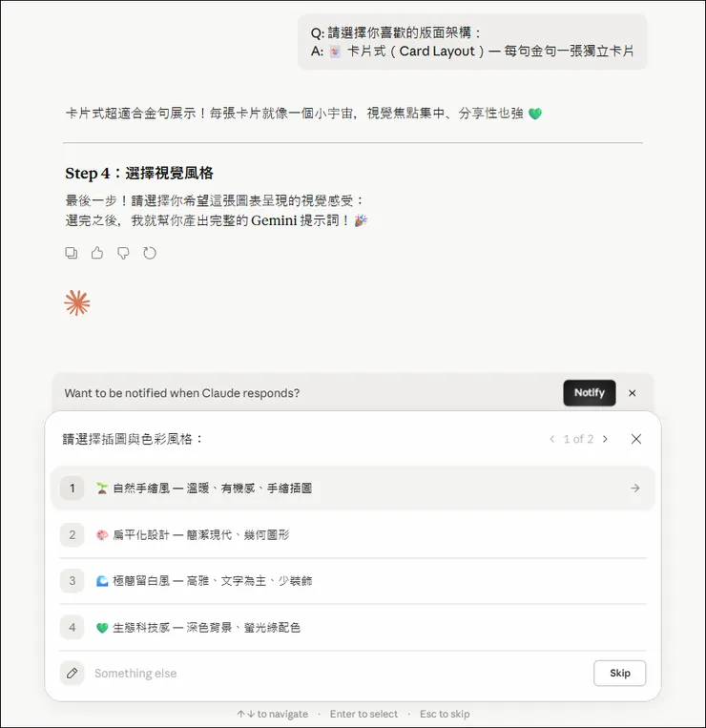Screen dimensions: 706x728
Task: Click the Something else text field
Action: (x=339, y=674)
